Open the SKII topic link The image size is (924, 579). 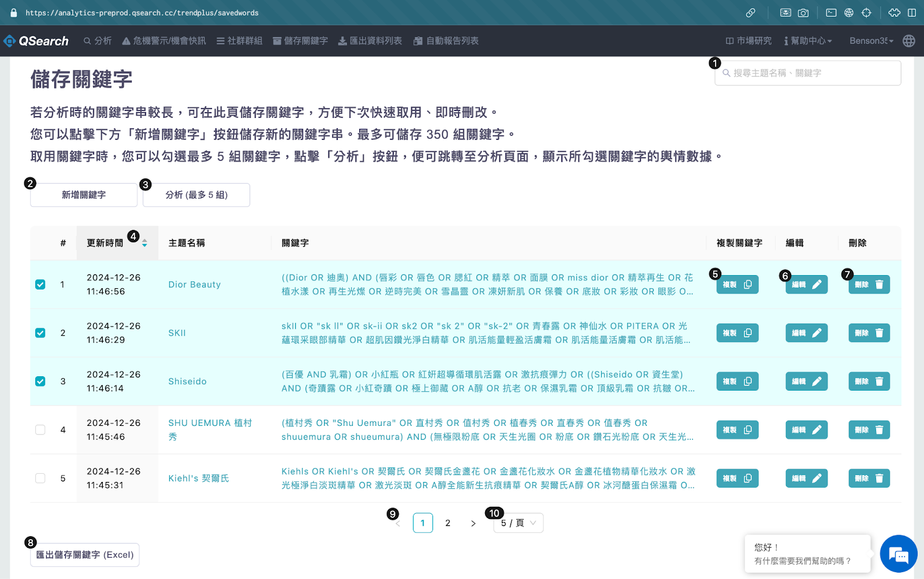click(x=177, y=333)
